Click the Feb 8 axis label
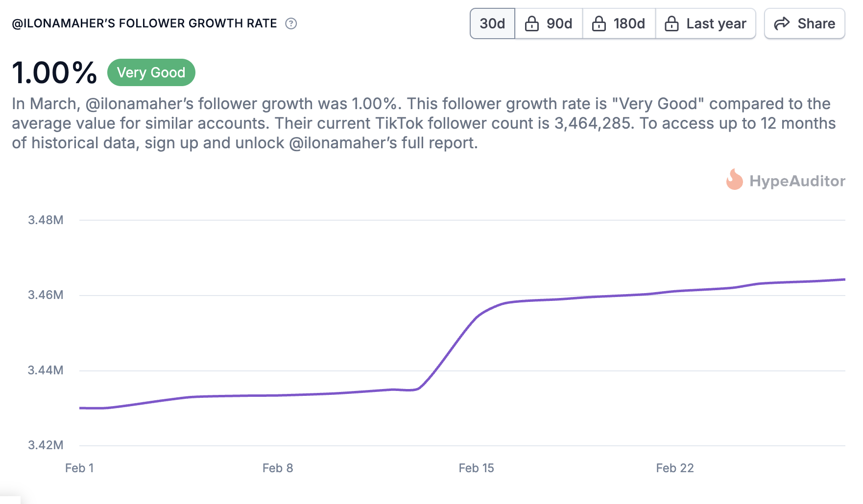The width and height of the screenshot is (863, 504). click(278, 468)
